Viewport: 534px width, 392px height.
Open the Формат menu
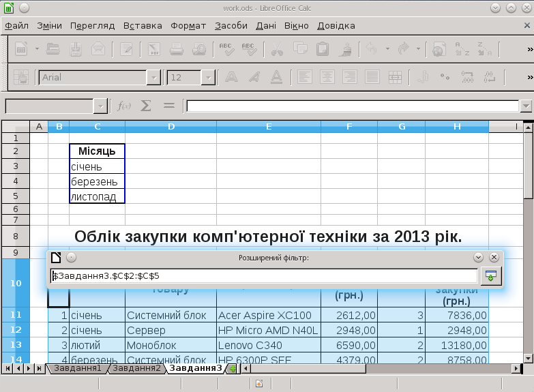(188, 26)
